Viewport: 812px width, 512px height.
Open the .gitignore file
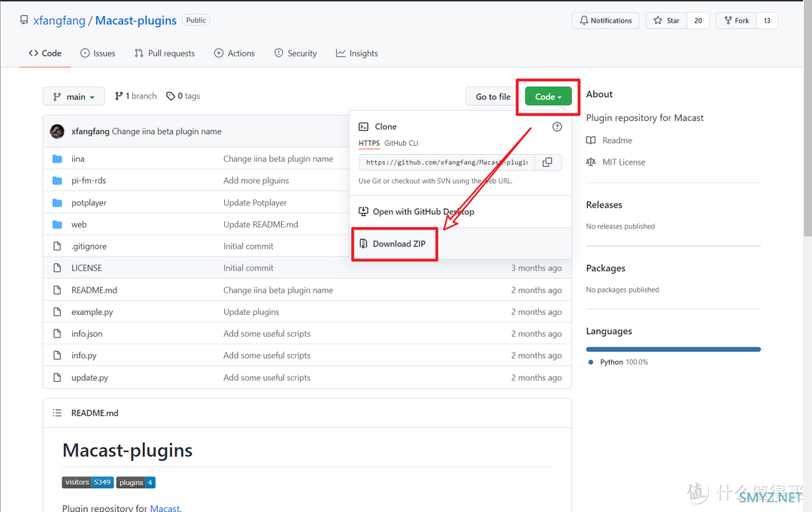click(89, 246)
